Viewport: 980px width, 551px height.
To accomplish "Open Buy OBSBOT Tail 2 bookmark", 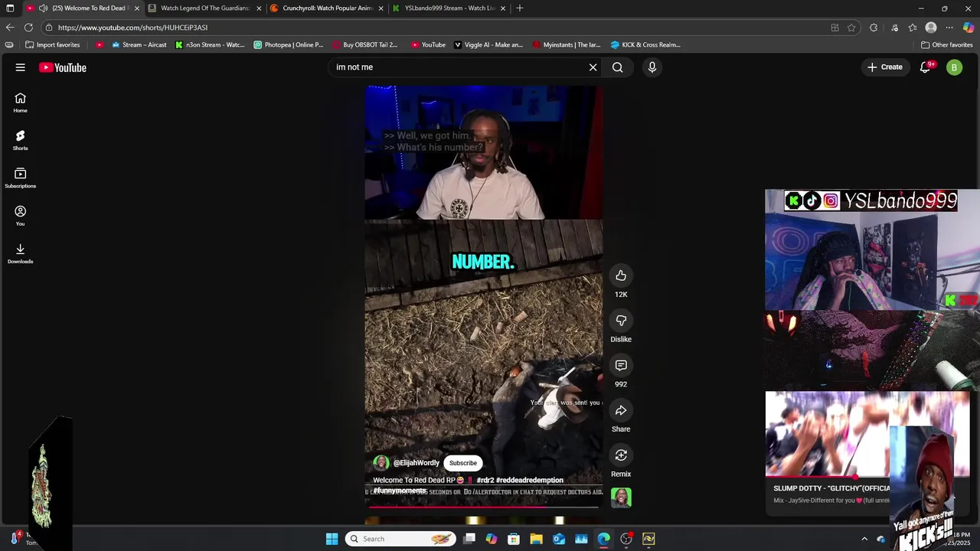I will 364,44.
